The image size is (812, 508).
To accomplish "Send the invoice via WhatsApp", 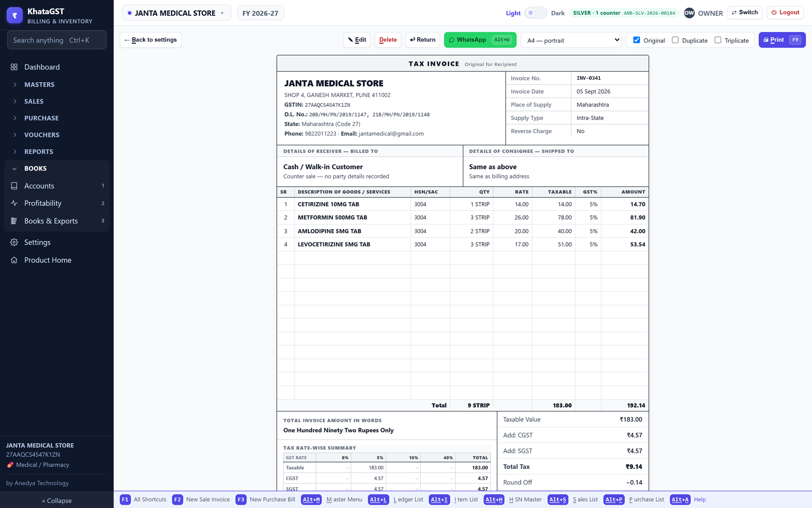I will click(480, 40).
